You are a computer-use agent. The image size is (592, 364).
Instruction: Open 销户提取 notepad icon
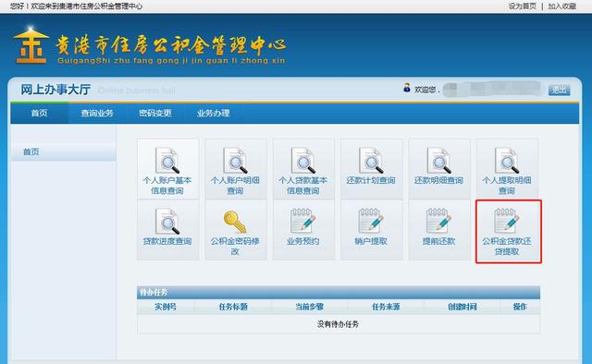click(371, 221)
